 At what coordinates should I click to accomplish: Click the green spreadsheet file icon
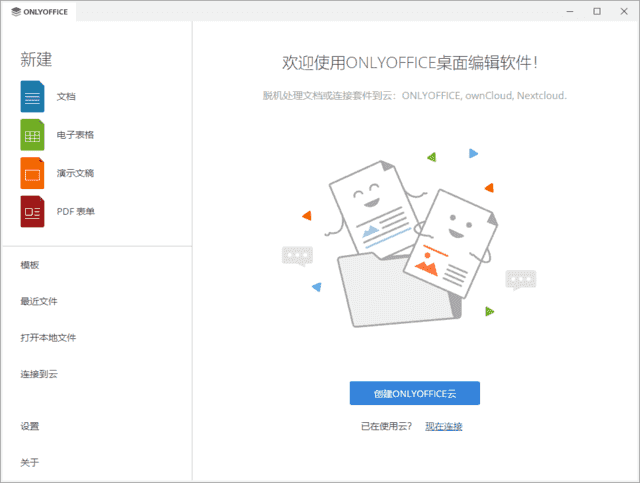(33, 134)
